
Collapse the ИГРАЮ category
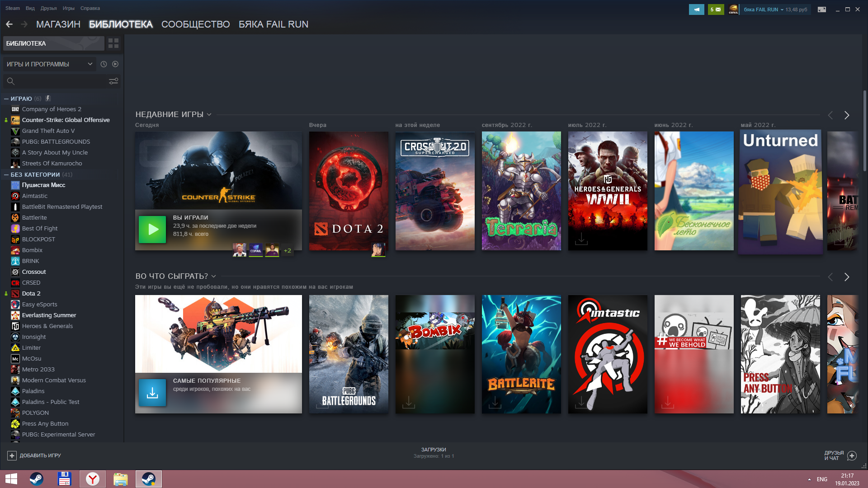click(6, 99)
